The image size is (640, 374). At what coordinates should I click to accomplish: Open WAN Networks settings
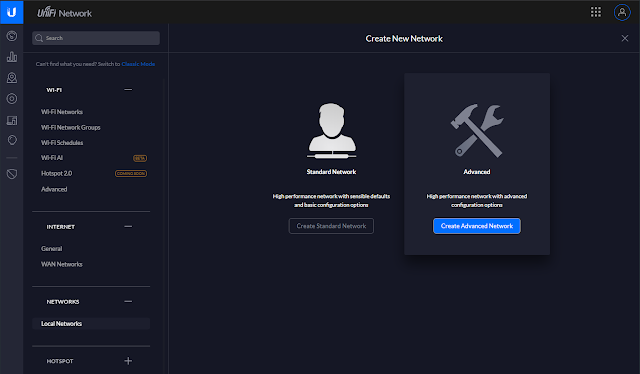[62, 265]
